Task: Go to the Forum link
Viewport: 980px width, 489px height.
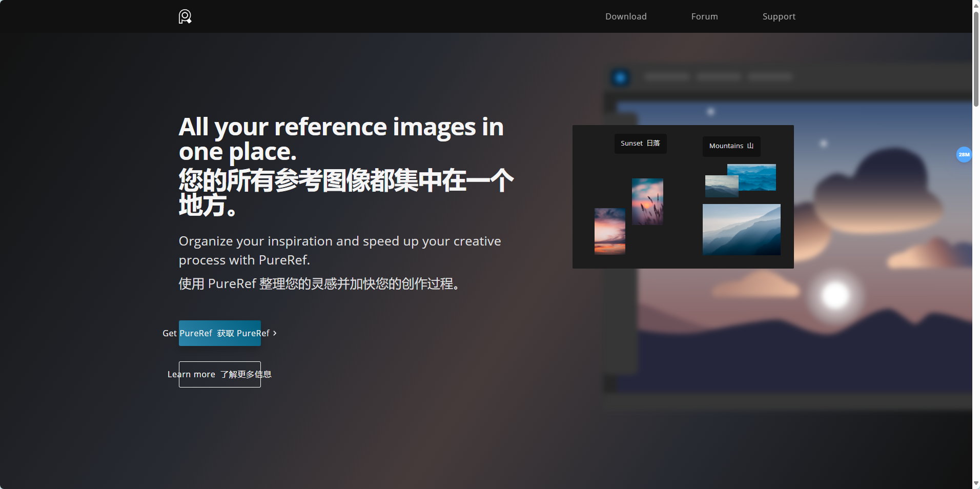Action: pos(704,16)
